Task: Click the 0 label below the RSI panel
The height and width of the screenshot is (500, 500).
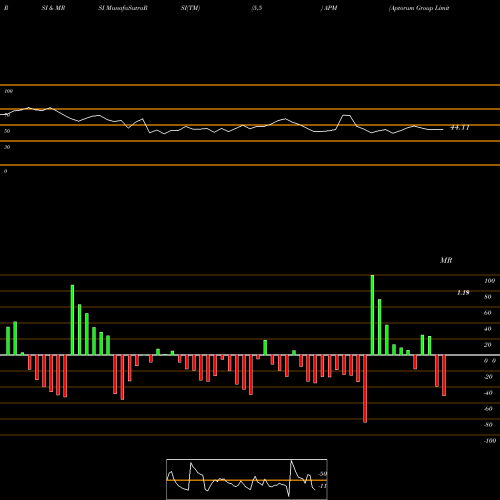Action: 5,171
